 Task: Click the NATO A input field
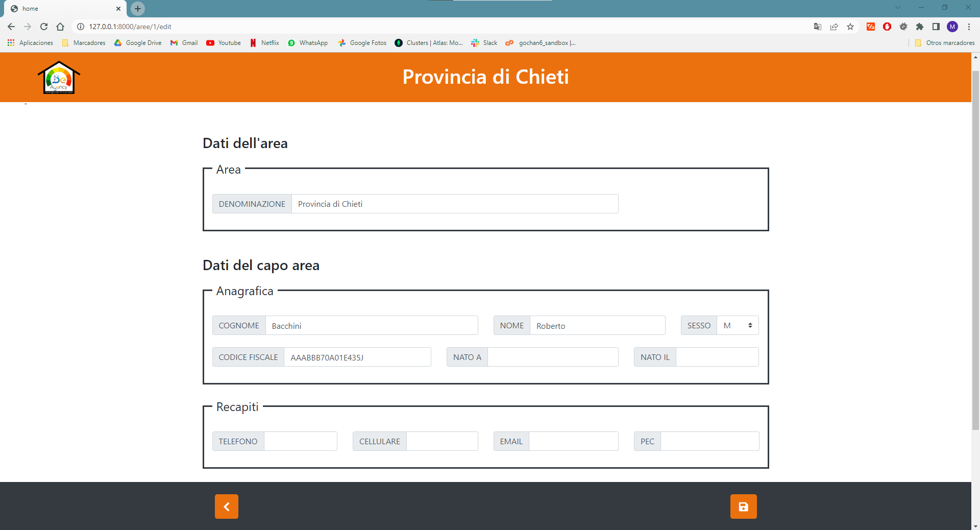pos(553,357)
